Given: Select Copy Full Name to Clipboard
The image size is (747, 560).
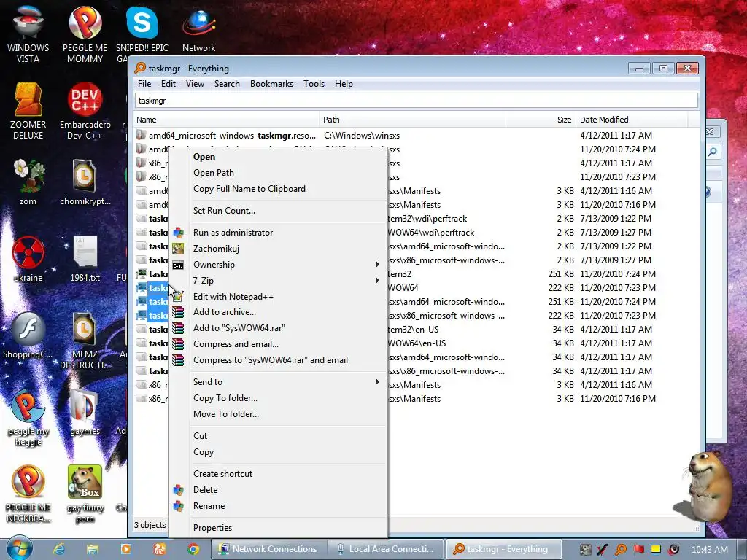Looking at the screenshot, I should click(x=278, y=189).
